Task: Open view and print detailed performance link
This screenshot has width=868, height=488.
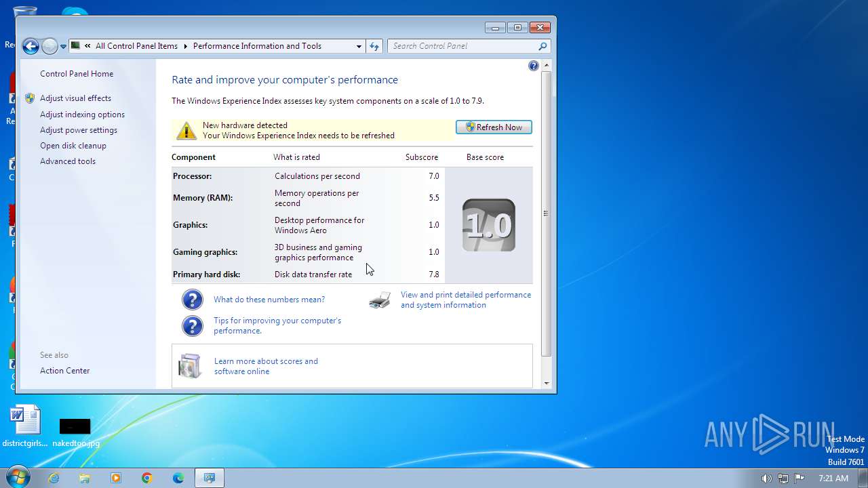Action: (x=466, y=300)
